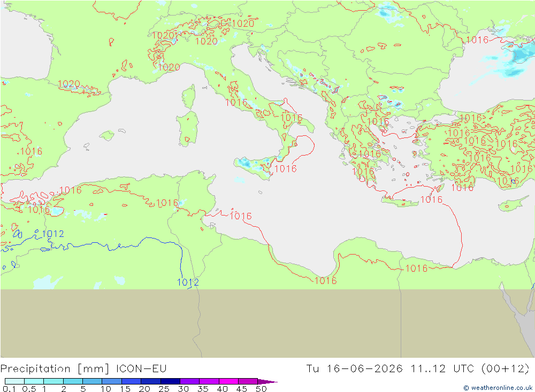Select the 2–5 mm legend color swatch

point(73,381)
